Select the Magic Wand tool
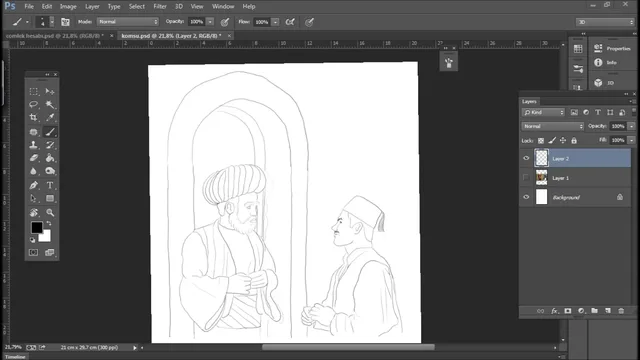The width and height of the screenshot is (640, 360). pos(50,104)
